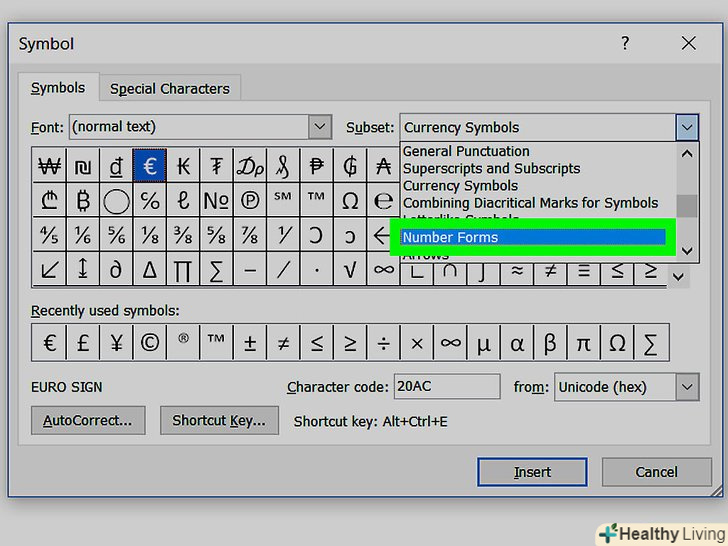Open the Font dropdown list
728x546 pixels.
(x=319, y=127)
